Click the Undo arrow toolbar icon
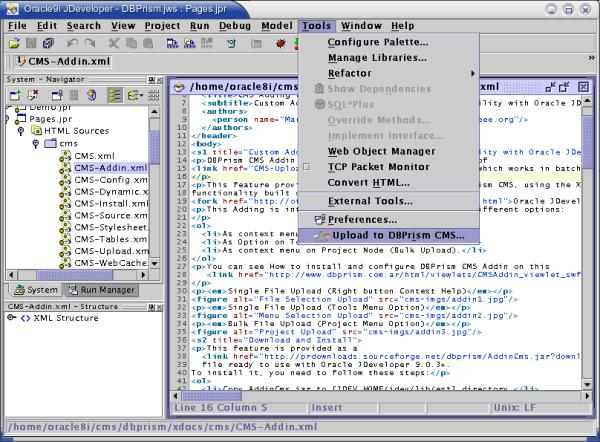 72,43
